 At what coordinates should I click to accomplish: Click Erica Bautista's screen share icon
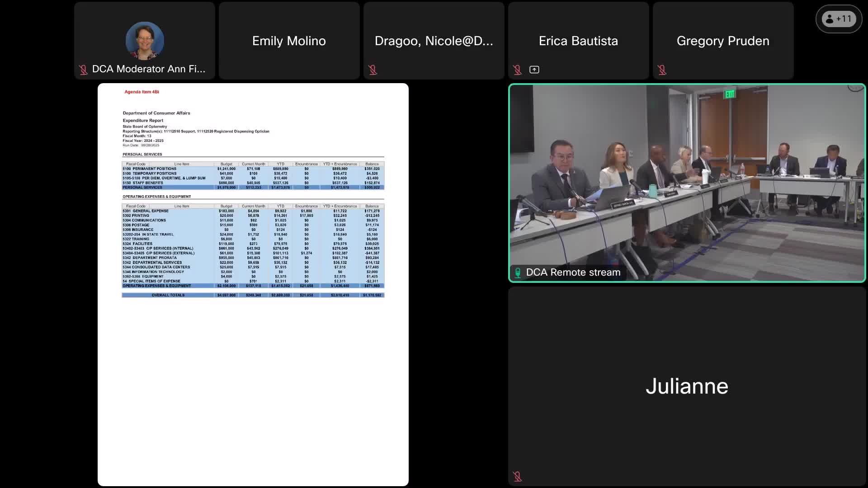534,70
